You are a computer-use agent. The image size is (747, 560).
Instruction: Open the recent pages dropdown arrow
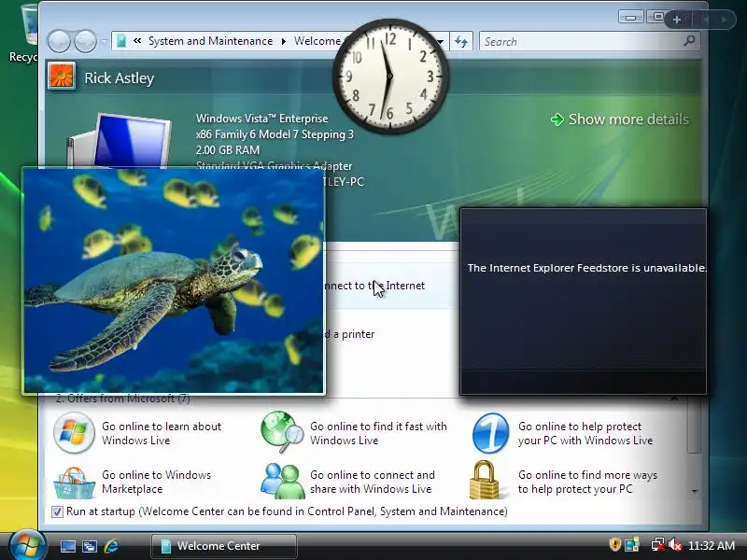pyautogui.click(x=104, y=41)
